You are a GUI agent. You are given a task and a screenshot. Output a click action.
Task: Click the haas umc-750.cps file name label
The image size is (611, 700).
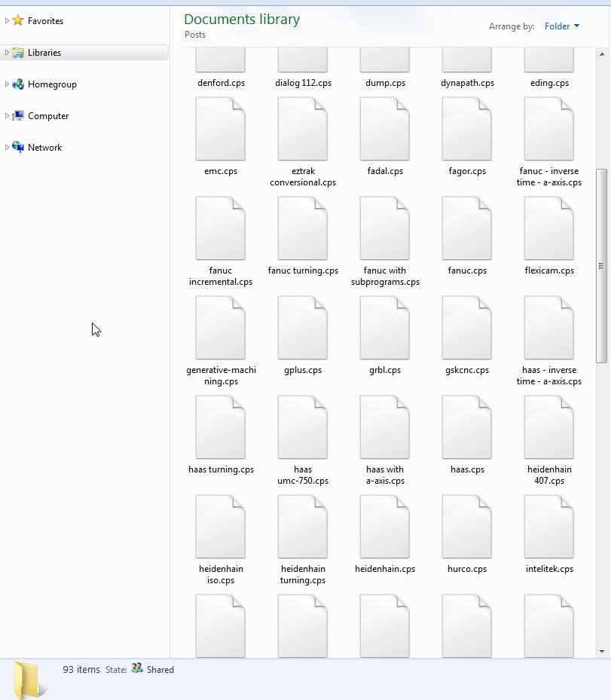point(303,475)
